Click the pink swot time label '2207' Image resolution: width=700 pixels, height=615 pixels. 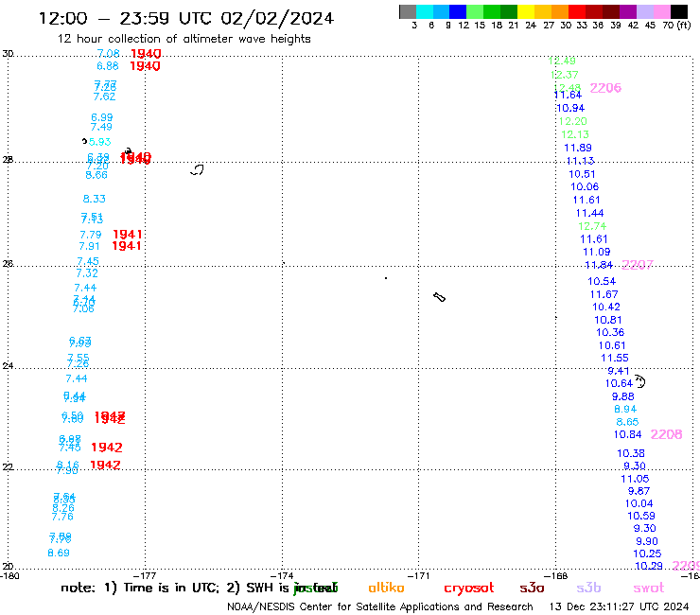click(x=638, y=265)
